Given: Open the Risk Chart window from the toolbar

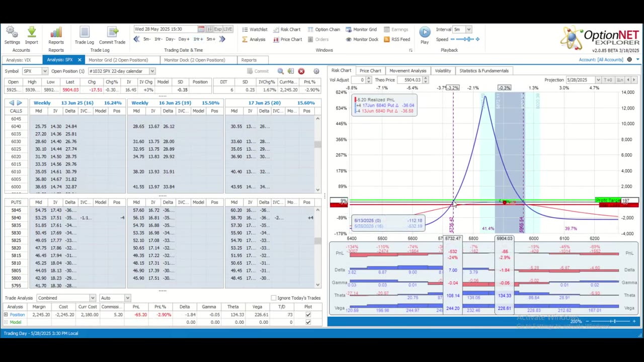Looking at the screenshot, I should click(x=286, y=30).
